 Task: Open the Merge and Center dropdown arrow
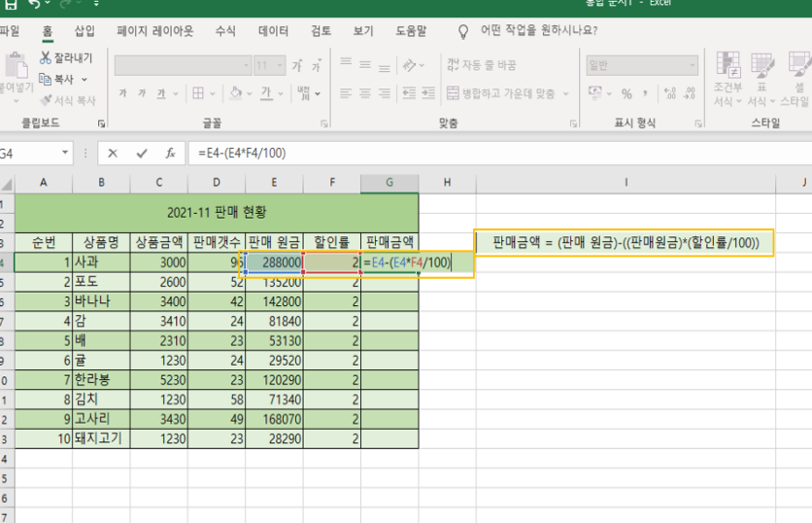[565, 94]
